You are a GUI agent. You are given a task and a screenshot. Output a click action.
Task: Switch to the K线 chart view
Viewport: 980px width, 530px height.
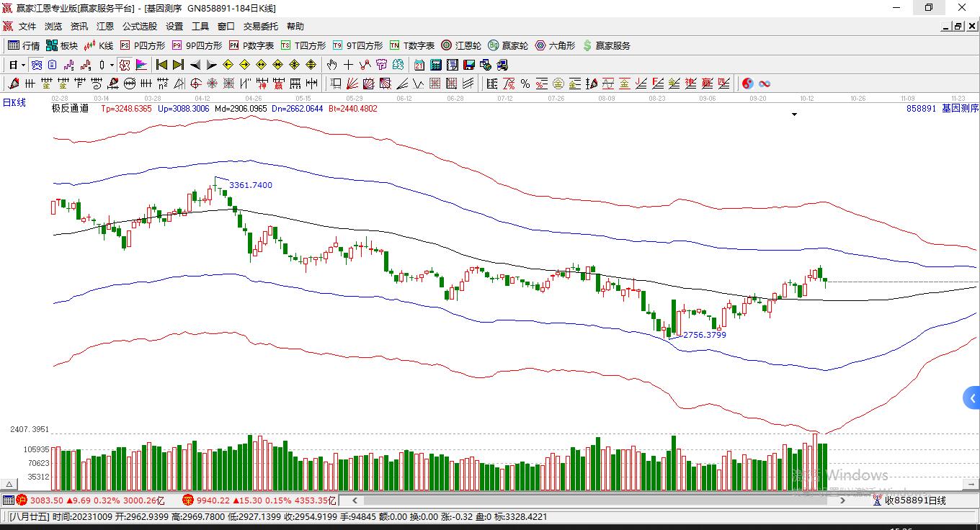[99, 45]
